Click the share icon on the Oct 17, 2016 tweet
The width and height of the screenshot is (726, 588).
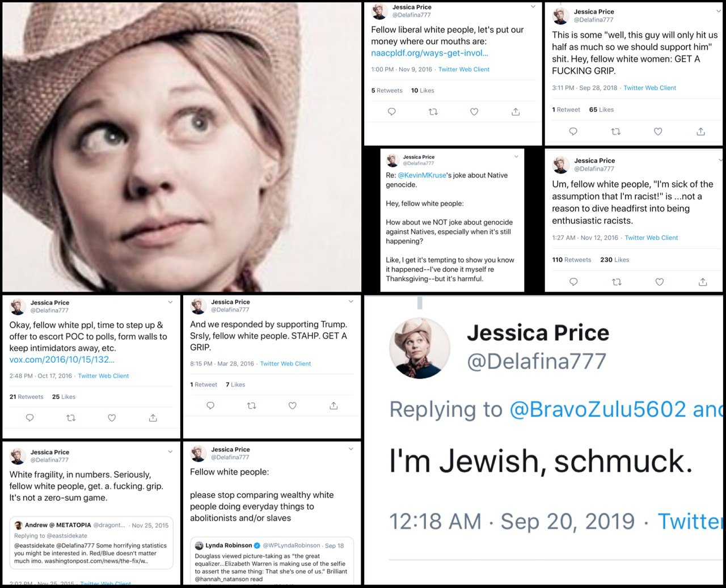(x=153, y=418)
